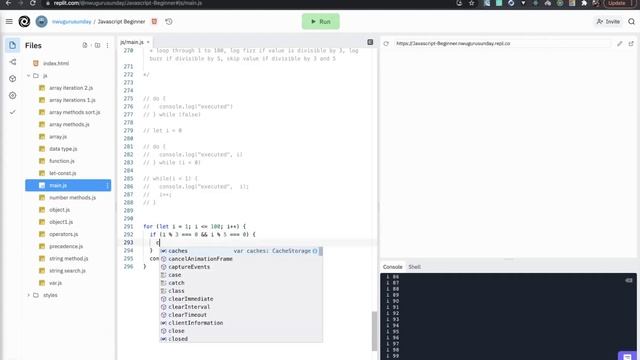640x360 pixels.
Task: Open the chat bubble icon
Action: [x=627, y=356]
